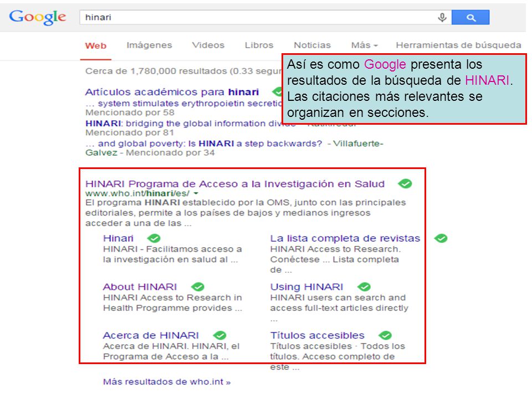Click green check icon next to HINARI Programa title
This screenshot has width=532, height=399.
tap(405, 184)
